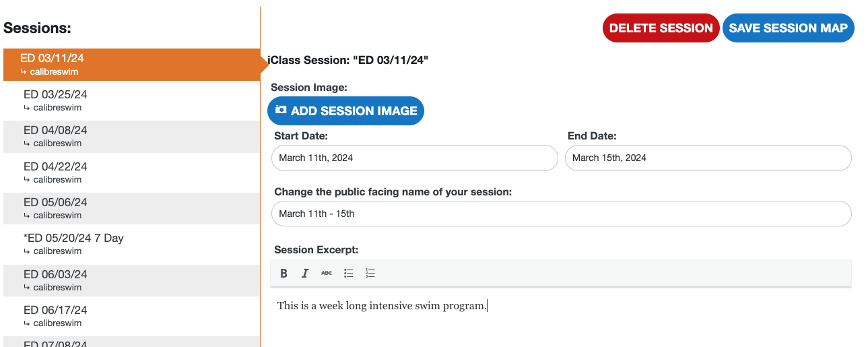Open the ED 03/25/24 session
This screenshot has width=868, height=347.
[131, 100]
